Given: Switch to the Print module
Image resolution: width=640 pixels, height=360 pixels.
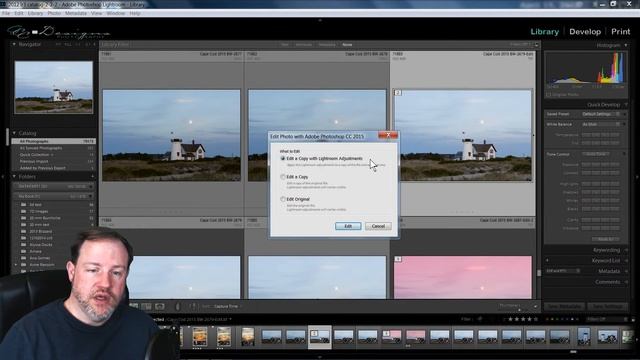Looking at the screenshot, I should 620,31.
